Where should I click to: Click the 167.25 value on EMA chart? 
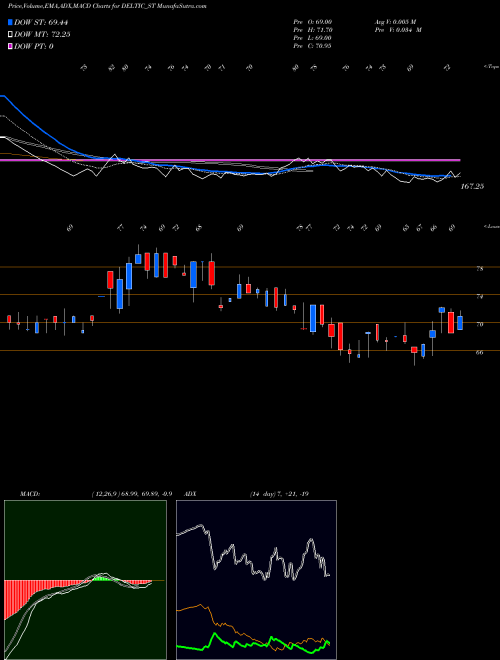pos(472,186)
